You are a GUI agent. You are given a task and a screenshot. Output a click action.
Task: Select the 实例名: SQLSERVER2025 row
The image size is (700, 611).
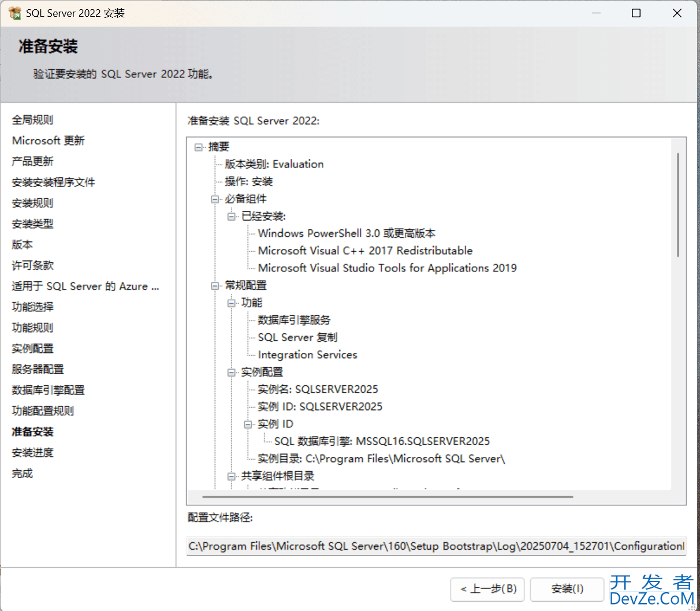pos(318,389)
